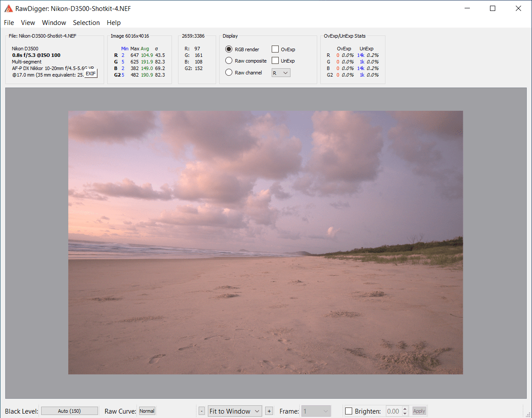
Task: Click the resize grip in the status bar corner
Action: coord(528,414)
